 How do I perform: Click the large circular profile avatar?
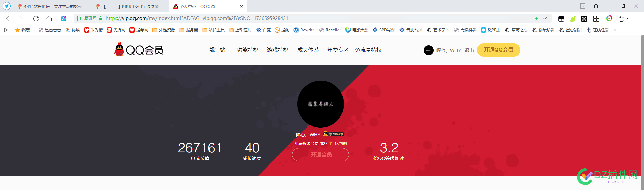(321, 104)
